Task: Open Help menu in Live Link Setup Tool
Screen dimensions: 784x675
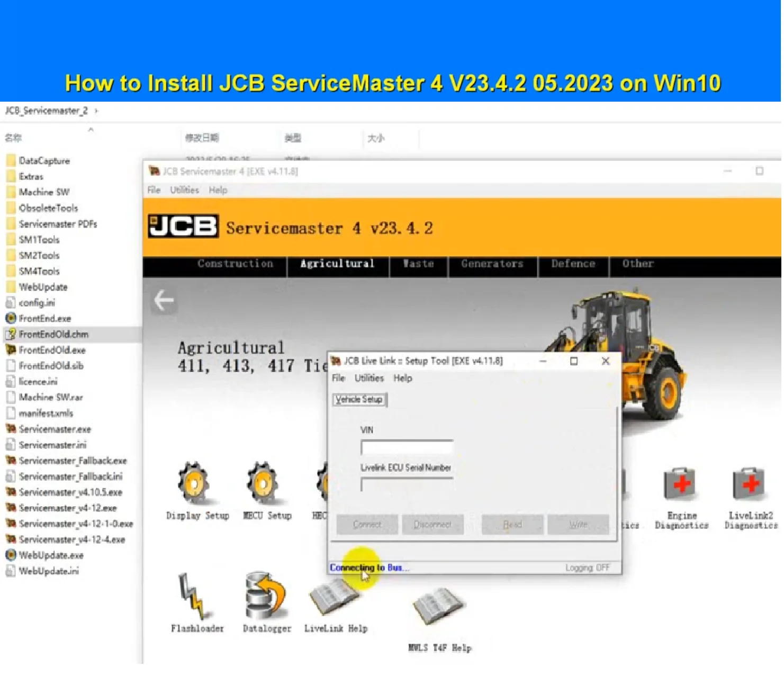Action: pyautogui.click(x=403, y=379)
